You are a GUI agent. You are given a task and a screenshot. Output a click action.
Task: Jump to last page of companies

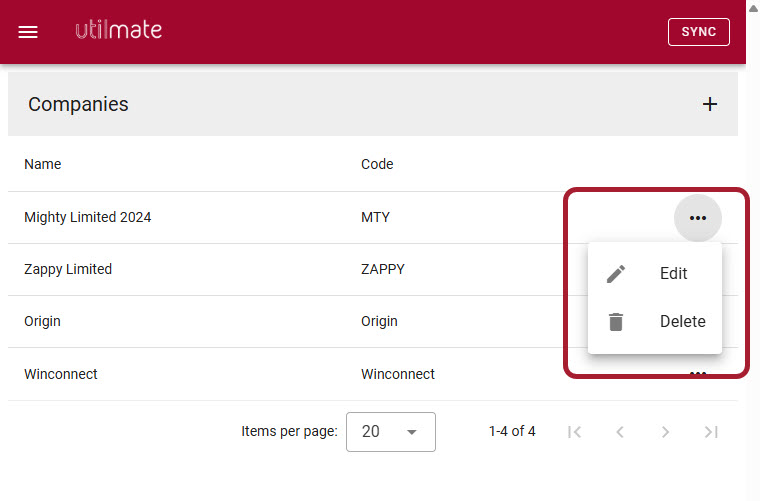point(711,432)
